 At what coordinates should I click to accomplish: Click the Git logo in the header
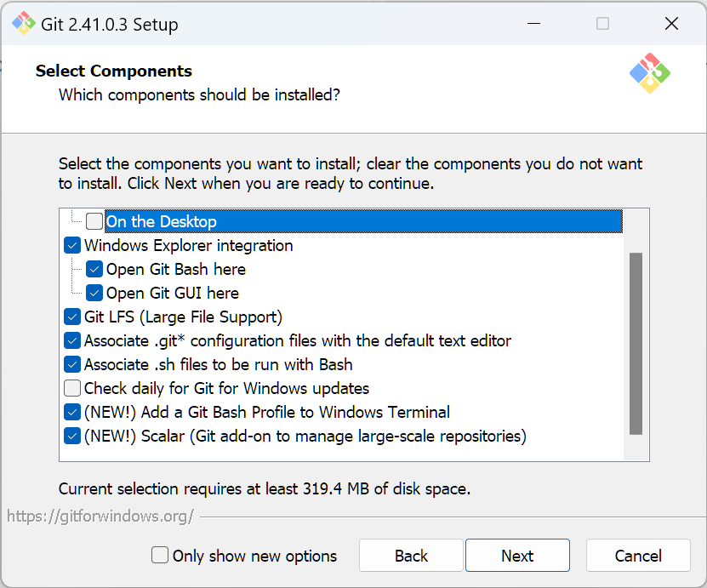[650, 74]
